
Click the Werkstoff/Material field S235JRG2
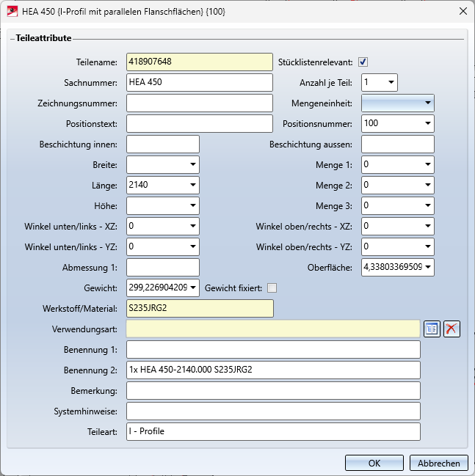point(200,309)
